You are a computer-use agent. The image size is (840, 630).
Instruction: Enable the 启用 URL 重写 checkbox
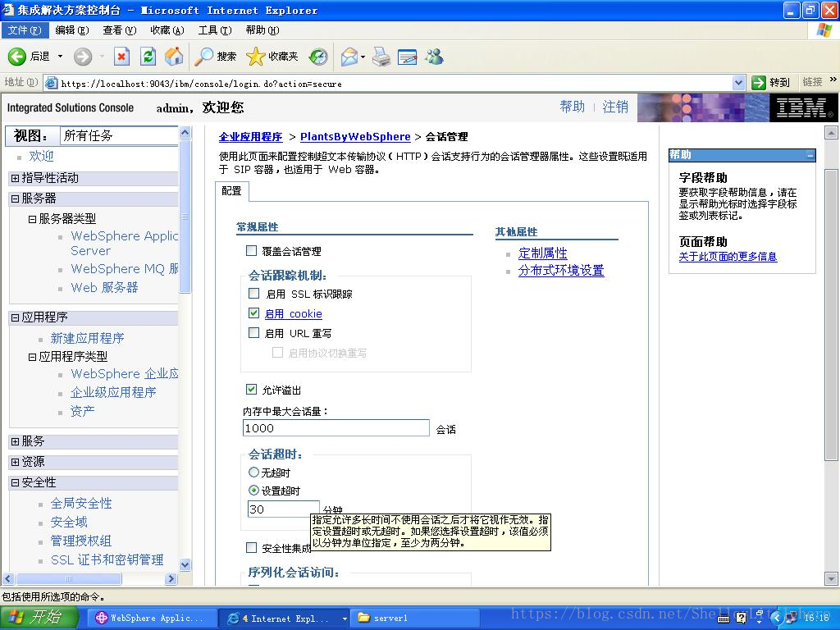tap(254, 333)
